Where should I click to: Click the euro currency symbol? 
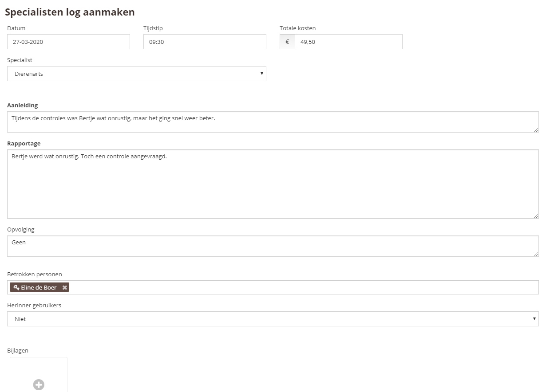[287, 42]
